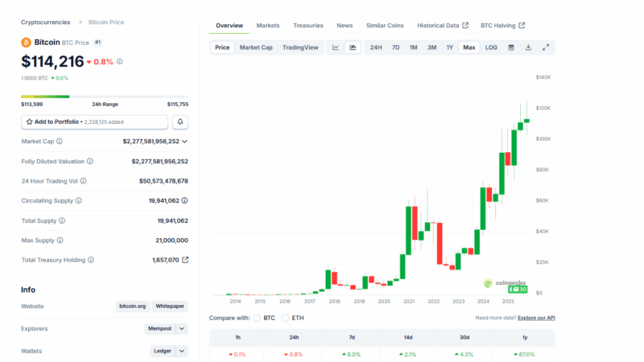Click breadcrumb chevron after Cryptocurrencies
Screen dimensions: 644x362
pos(80,23)
